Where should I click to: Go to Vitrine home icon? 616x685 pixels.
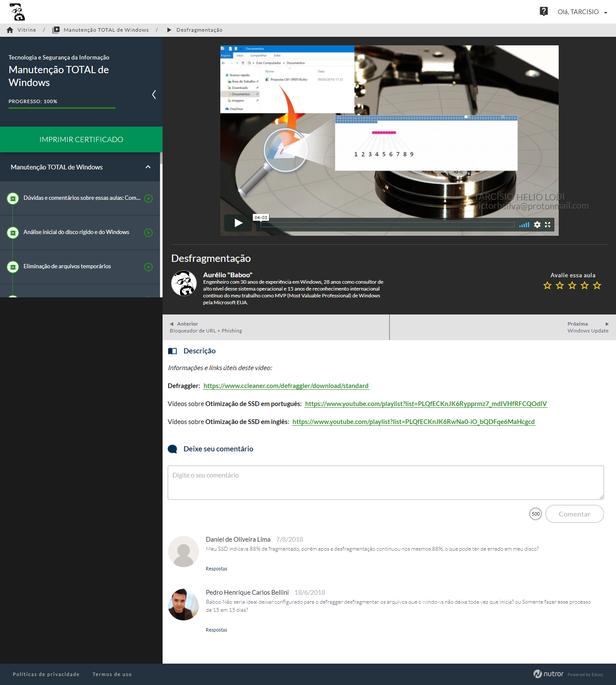click(x=10, y=30)
